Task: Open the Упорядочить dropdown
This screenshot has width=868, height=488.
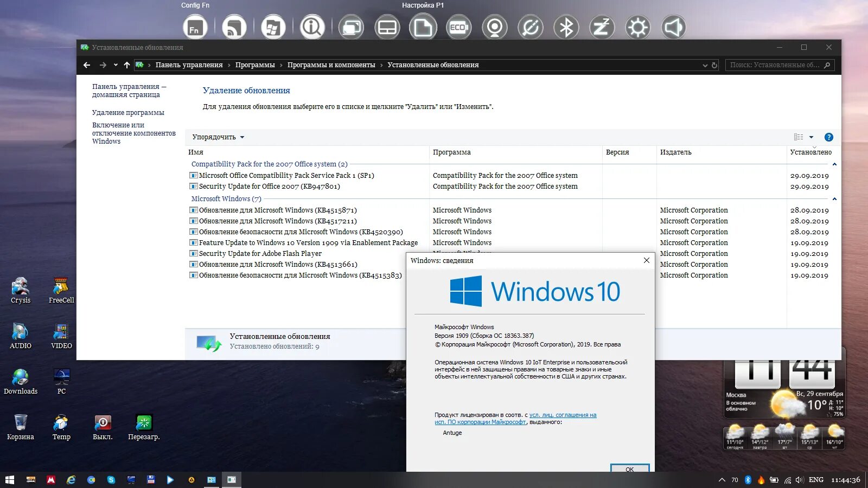Action: 218,137
